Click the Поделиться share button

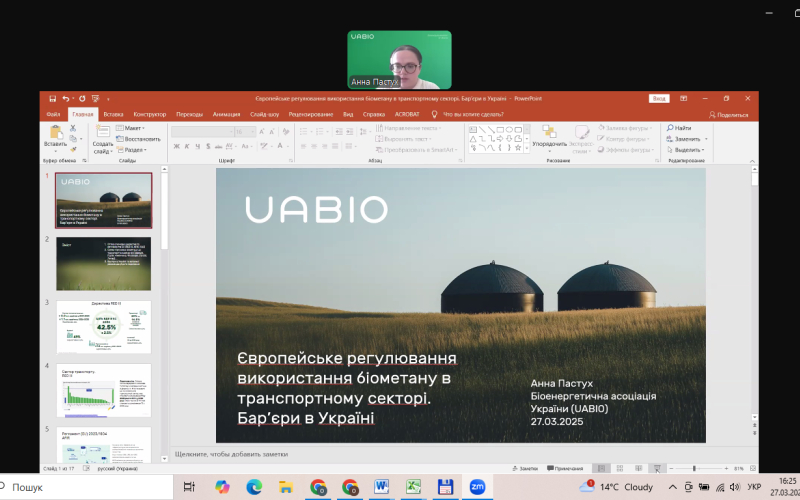pos(729,115)
